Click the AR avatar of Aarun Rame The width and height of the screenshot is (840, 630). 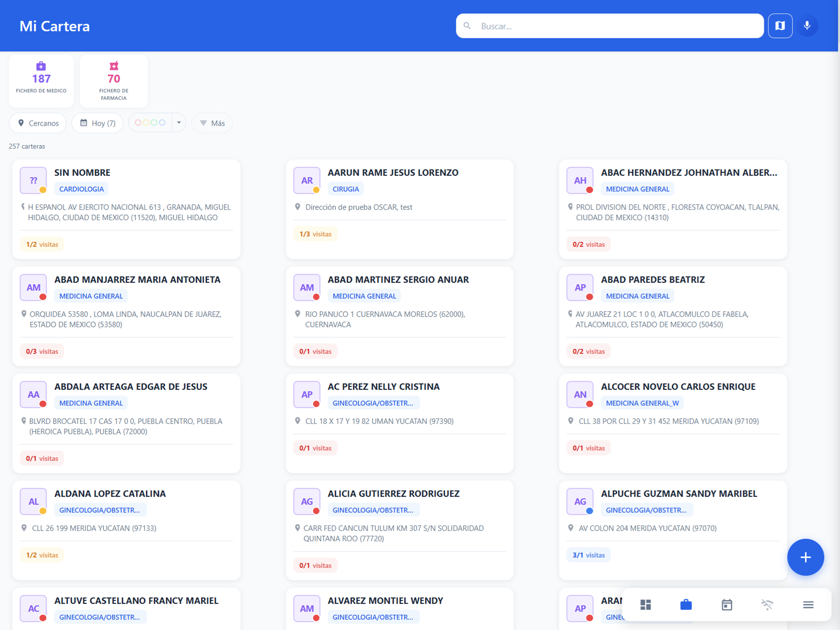point(307,181)
